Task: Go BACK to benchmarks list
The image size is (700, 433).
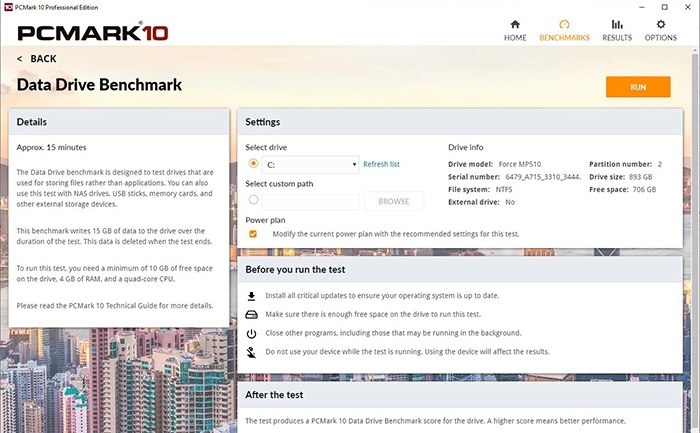Action: (x=43, y=59)
